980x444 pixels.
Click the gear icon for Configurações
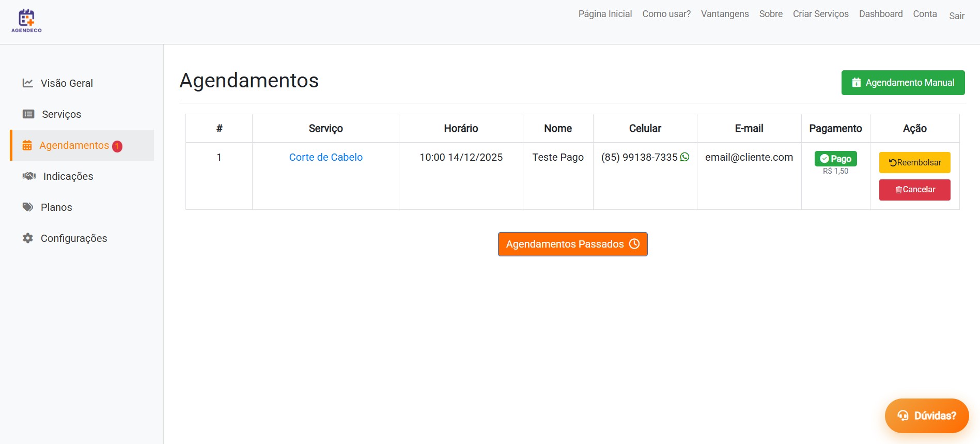click(x=28, y=238)
